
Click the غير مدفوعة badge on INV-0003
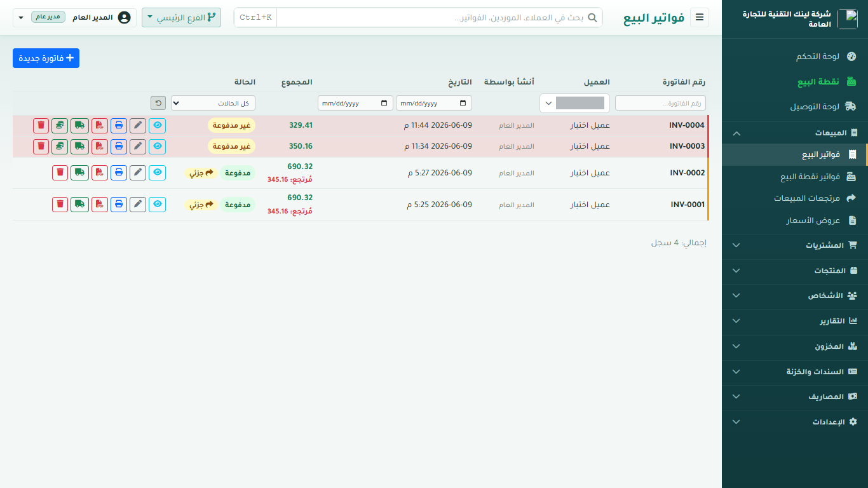click(x=231, y=146)
